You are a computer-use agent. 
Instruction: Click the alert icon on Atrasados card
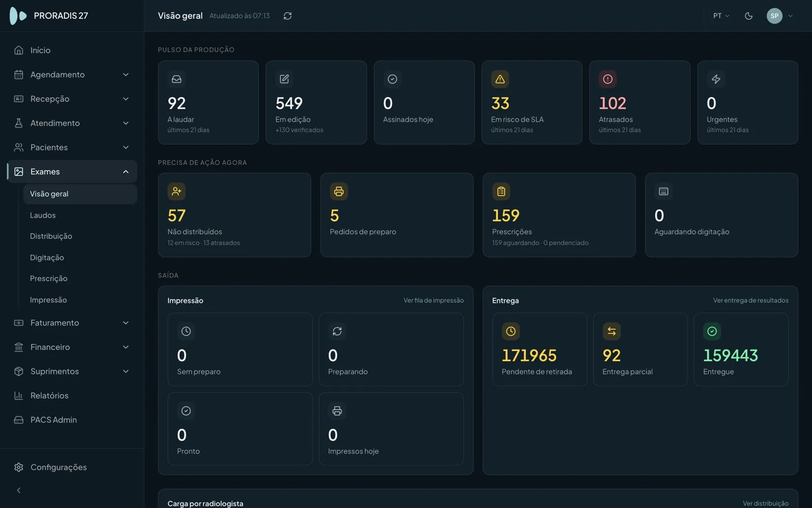coord(607,79)
